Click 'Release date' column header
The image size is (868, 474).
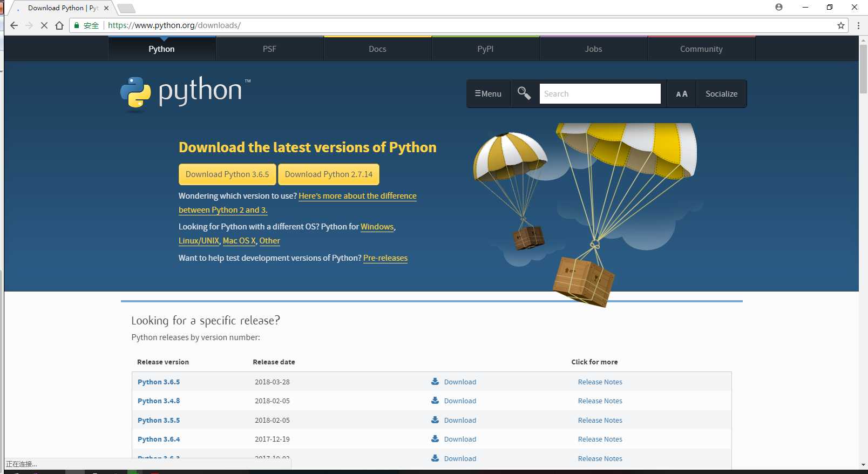coord(274,362)
